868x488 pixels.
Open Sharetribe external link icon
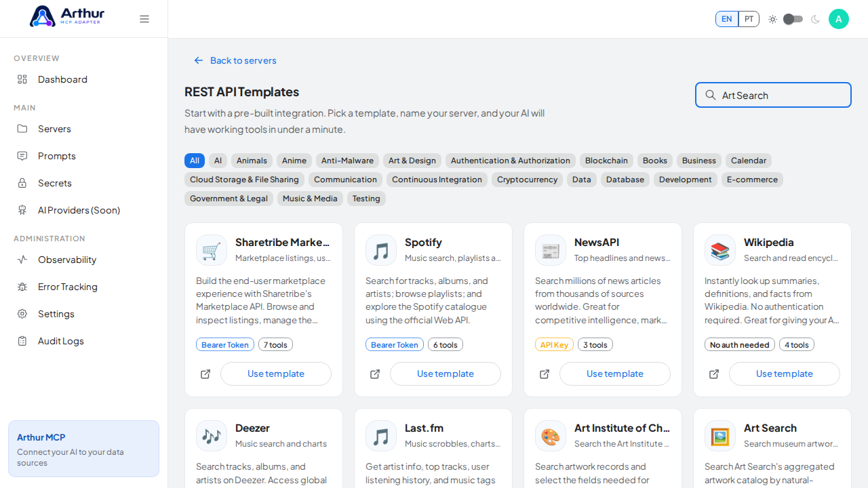click(x=205, y=374)
